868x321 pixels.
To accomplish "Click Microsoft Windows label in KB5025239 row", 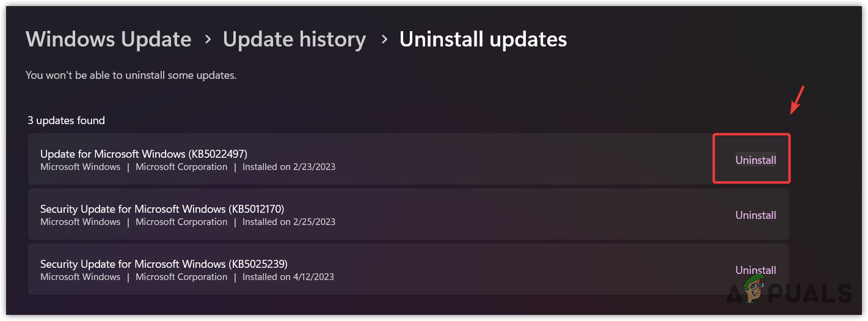I will (x=81, y=277).
